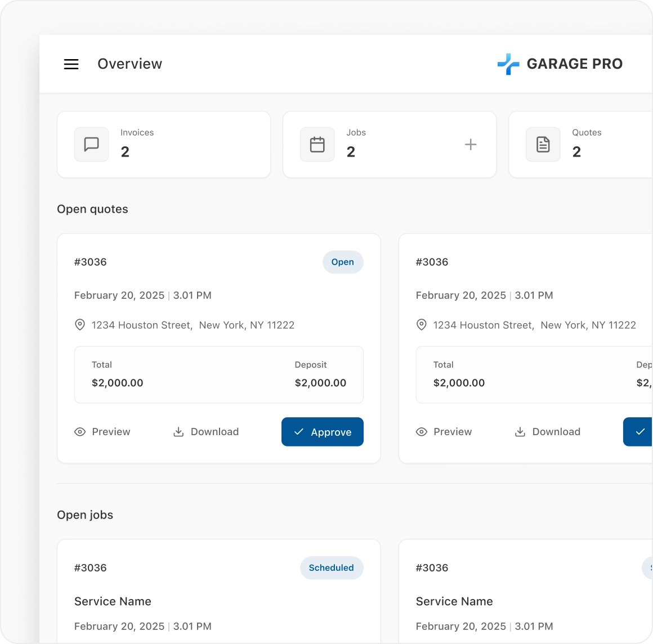
Task: Click location pin on second quote address
Action: [421, 325]
